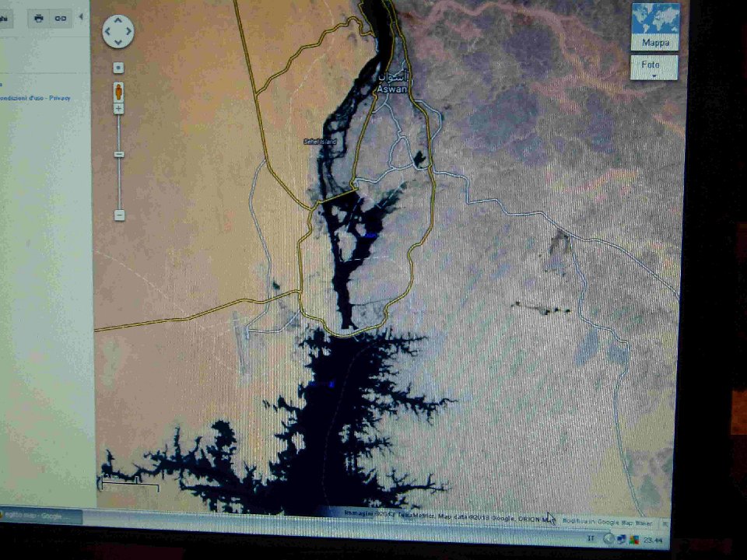Zoom out with the minus button
747x560 pixels.
[x=120, y=215]
